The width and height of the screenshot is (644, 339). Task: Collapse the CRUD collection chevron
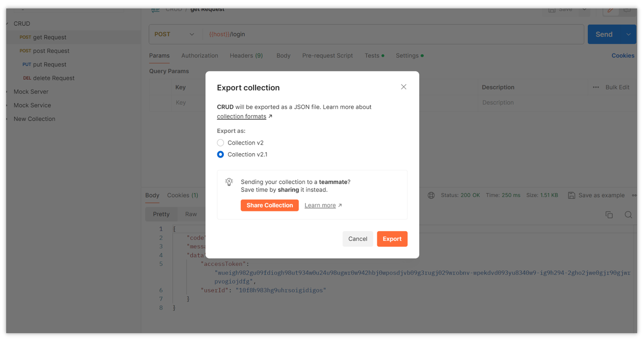pos(8,24)
